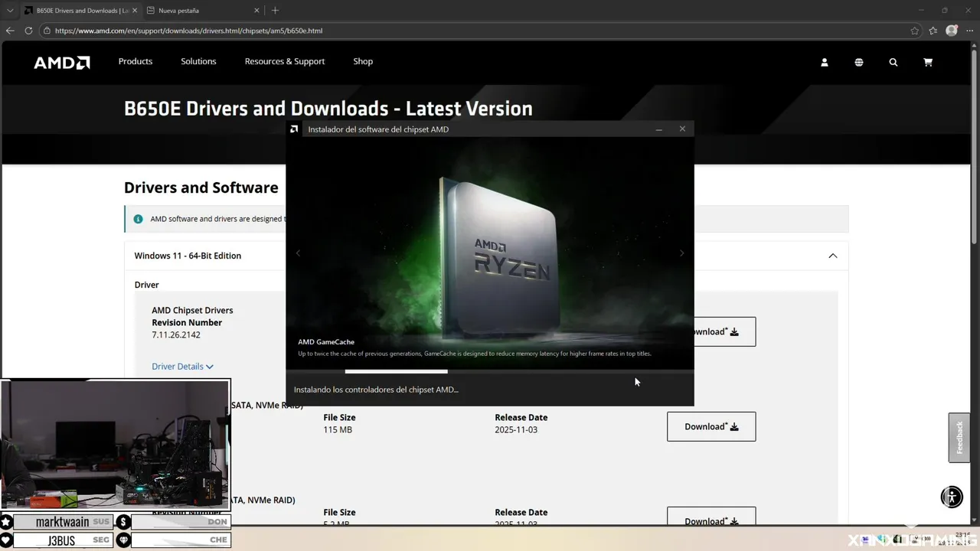Open a new tab with the plus icon
The image size is (980, 551).
click(275, 10)
